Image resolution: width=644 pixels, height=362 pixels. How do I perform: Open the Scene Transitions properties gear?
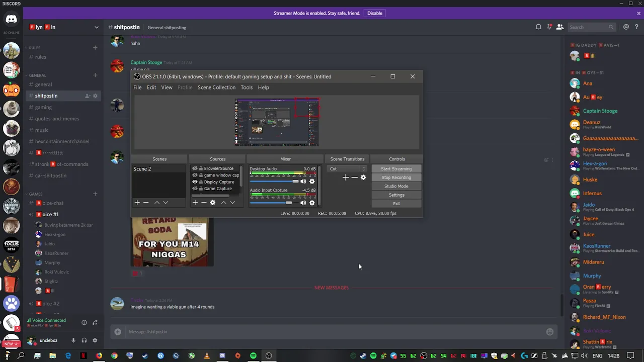point(363,177)
